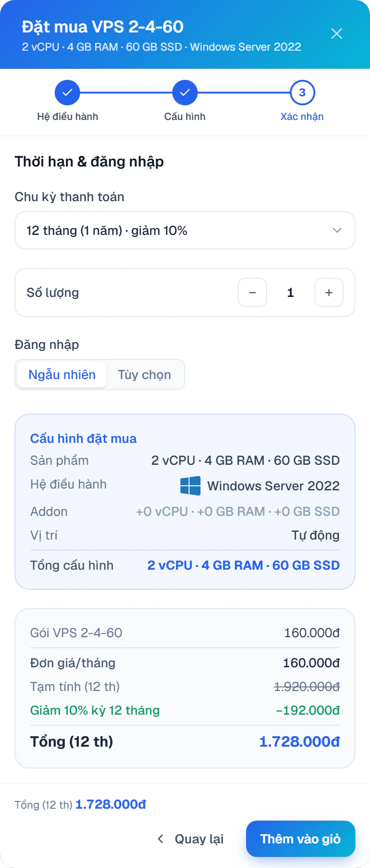This screenshot has height=868, width=370.
Task: Expand billing cycle list via chevron
Action: tap(337, 230)
